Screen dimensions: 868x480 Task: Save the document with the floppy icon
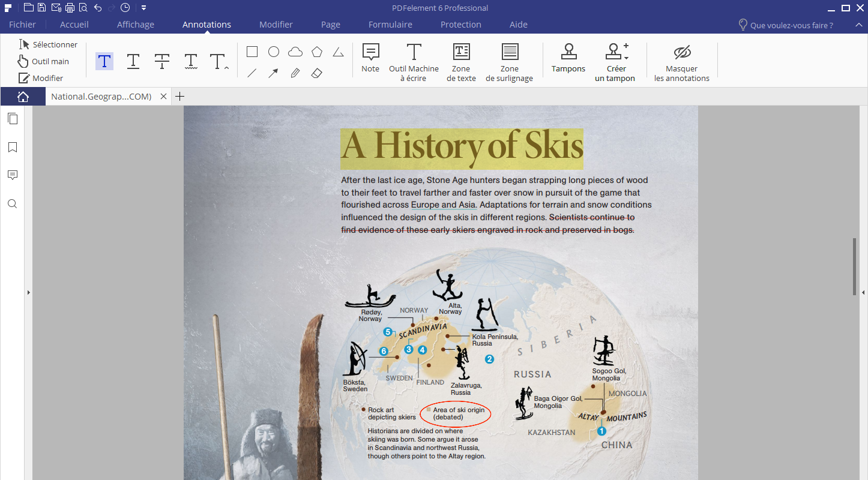point(41,8)
